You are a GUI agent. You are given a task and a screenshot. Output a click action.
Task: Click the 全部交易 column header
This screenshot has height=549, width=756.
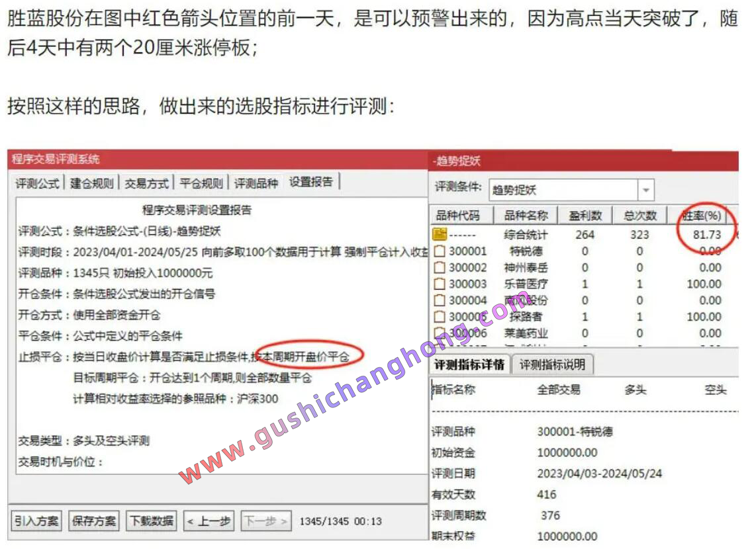(559, 390)
